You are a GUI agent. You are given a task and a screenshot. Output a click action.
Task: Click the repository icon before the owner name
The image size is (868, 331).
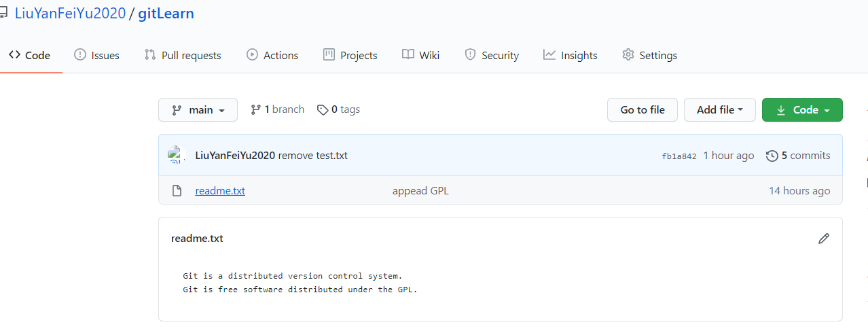point(4,13)
